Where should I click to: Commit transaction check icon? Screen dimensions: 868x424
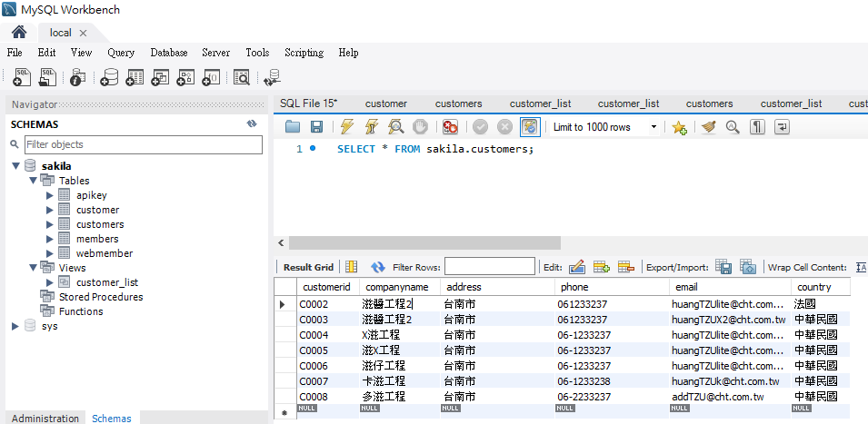(x=480, y=127)
